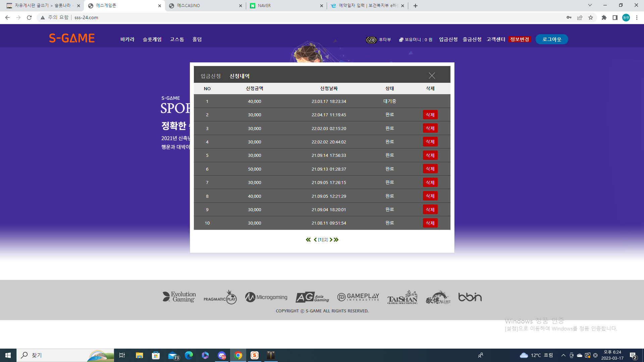This screenshot has height=362, width=644.
Task: Open the 슬롯게임 menu
Action: click(152, 39)
